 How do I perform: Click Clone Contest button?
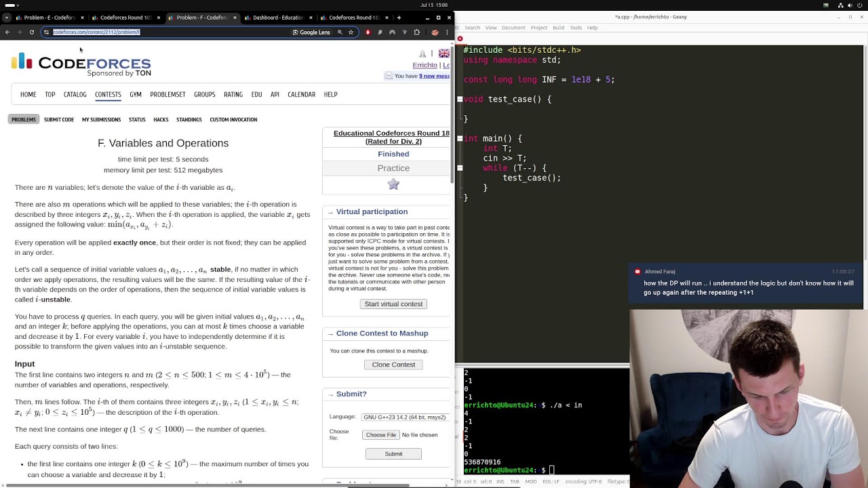click(393, 365)
